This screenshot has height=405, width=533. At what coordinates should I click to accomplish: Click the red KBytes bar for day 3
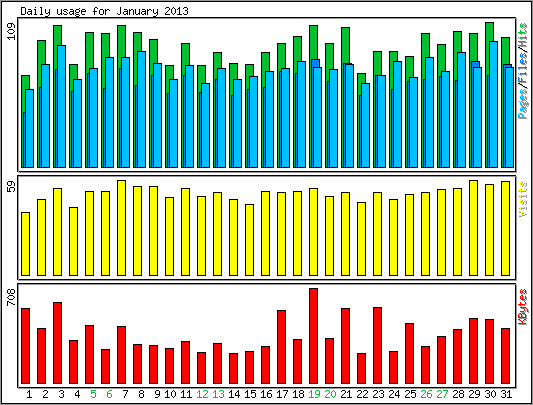tap(57, 343)
